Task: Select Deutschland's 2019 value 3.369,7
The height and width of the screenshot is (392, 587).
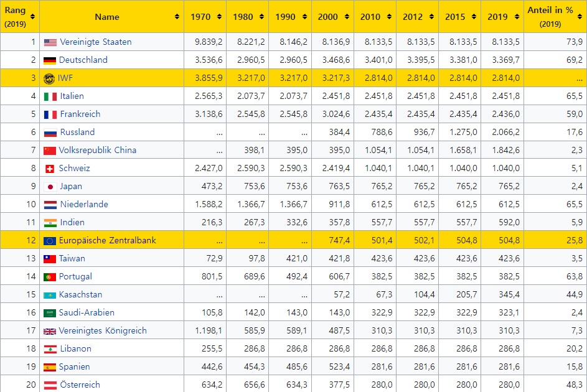Action: (x=505, y=60)
